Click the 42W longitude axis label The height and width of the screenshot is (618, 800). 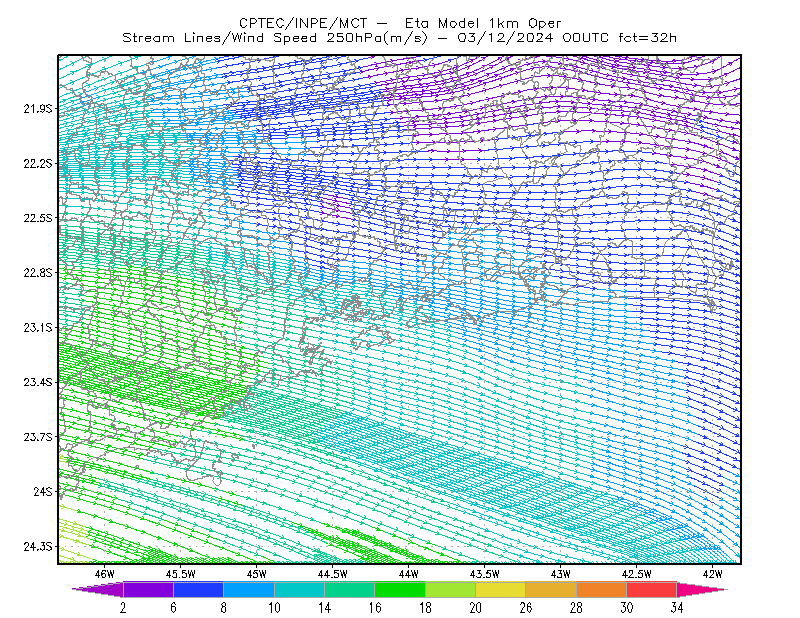(x=712, y=574)
